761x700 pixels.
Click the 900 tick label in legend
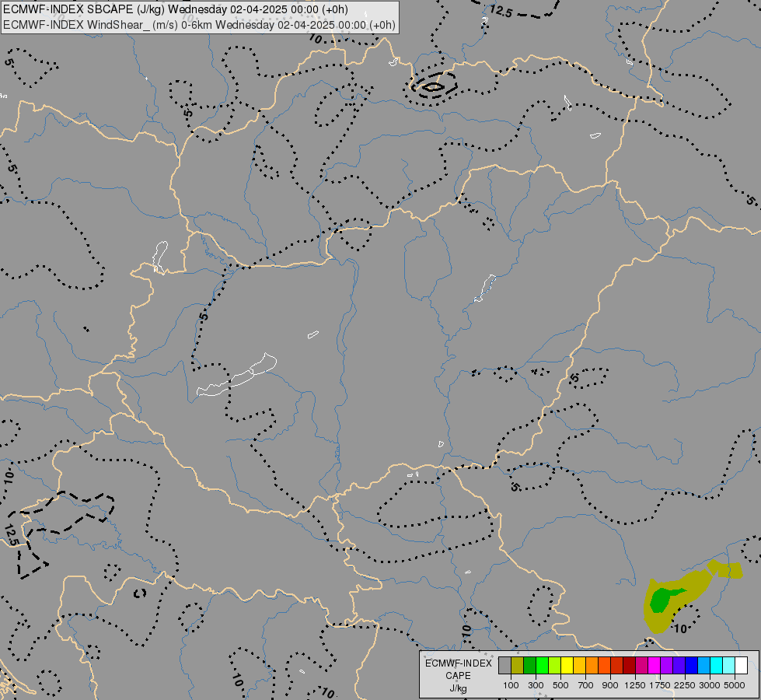tap(610, 685)
